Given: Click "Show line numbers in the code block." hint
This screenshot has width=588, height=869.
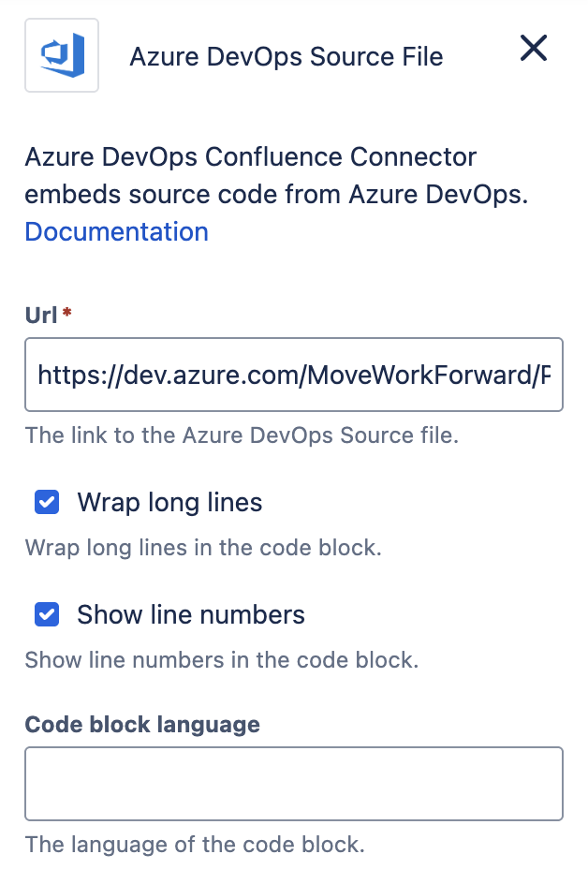Looking at the screenshot, I should click(x=221, y=660).
